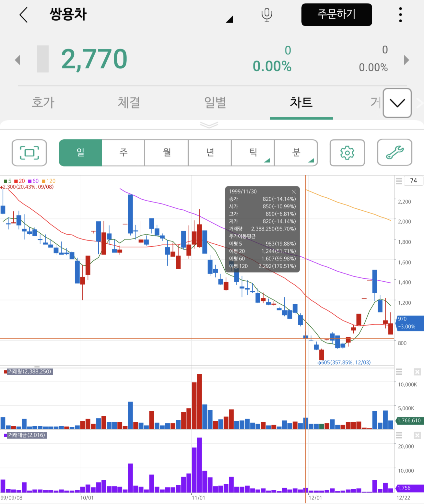Close the 1999/11/30 data tooltip
The image size is (424, 504).
pyautogui.click(x=294, y=192)
